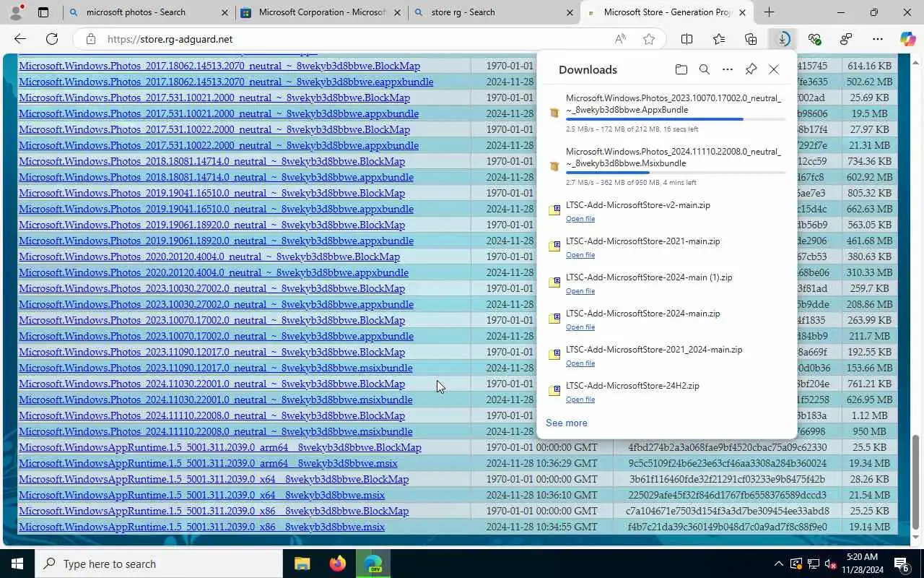Open split screen button
This screenshot has height=578, width=924.
(x=687, y=39)
